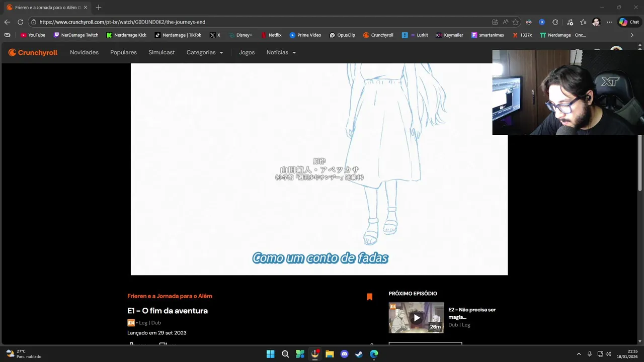Open Discord from the taskbar
Image resolution: width=644 pixels, height=362 pixels.
(x=344, y=354)
